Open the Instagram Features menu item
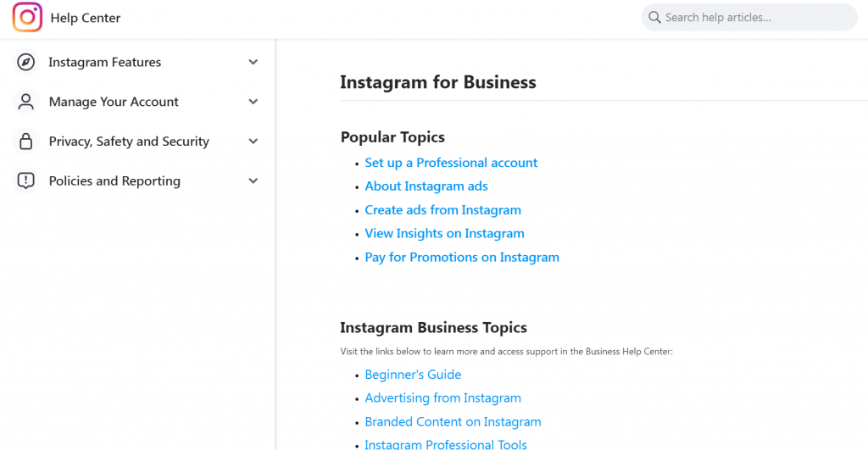Viewport: 868px width, 450px height. [104, 62]
